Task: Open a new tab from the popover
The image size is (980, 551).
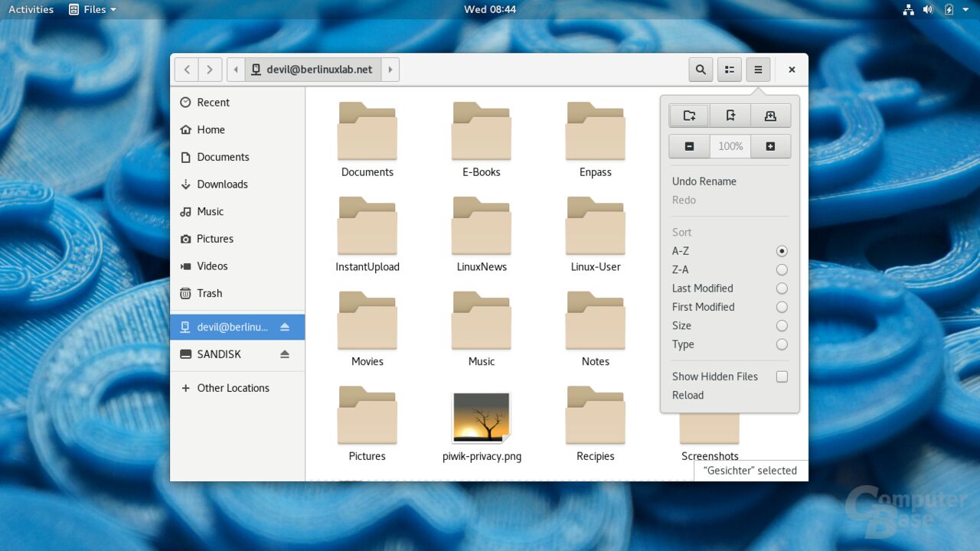Action: (x=770, y=116)
